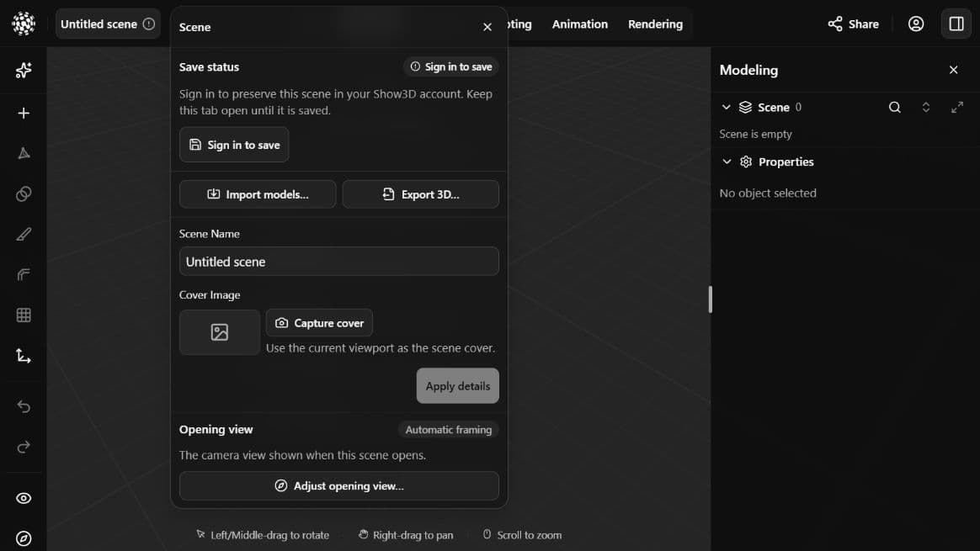
Task: Click Import models button
Action: (258, 194)
